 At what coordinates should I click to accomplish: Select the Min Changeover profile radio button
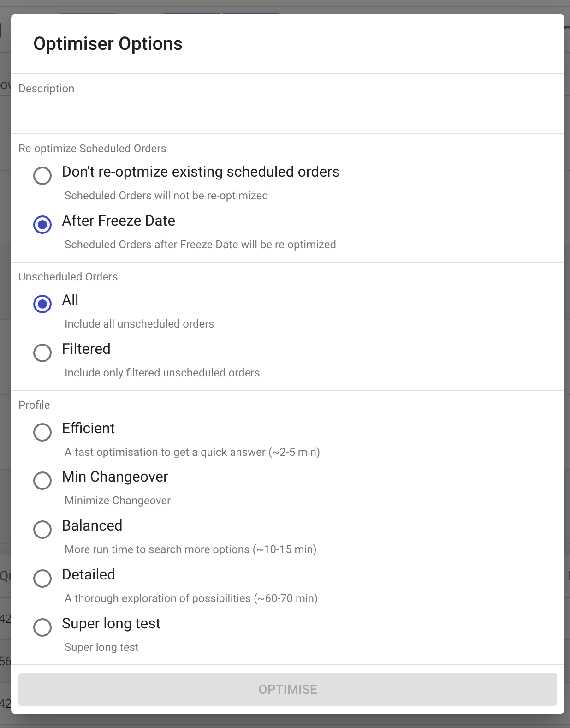[42, 481]
